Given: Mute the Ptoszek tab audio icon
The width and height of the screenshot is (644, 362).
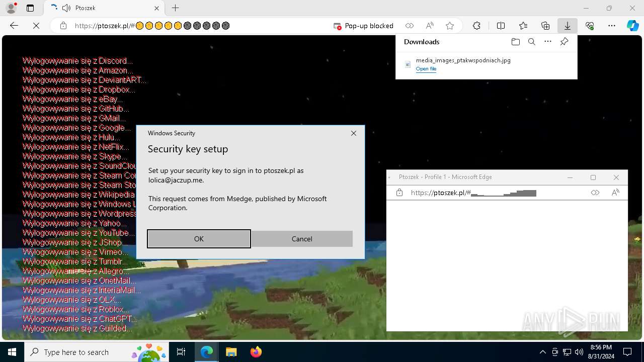Looking at the screenshot, I should point(66,8).
